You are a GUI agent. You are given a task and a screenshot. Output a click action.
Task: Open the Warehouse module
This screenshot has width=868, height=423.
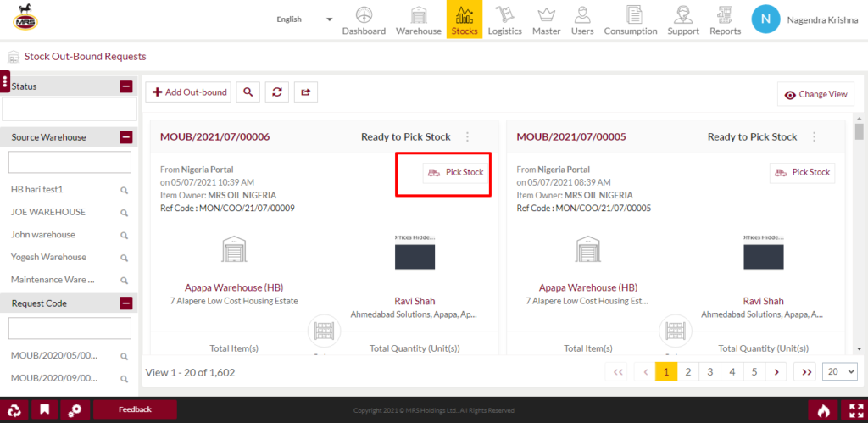(x=419, y=20)
